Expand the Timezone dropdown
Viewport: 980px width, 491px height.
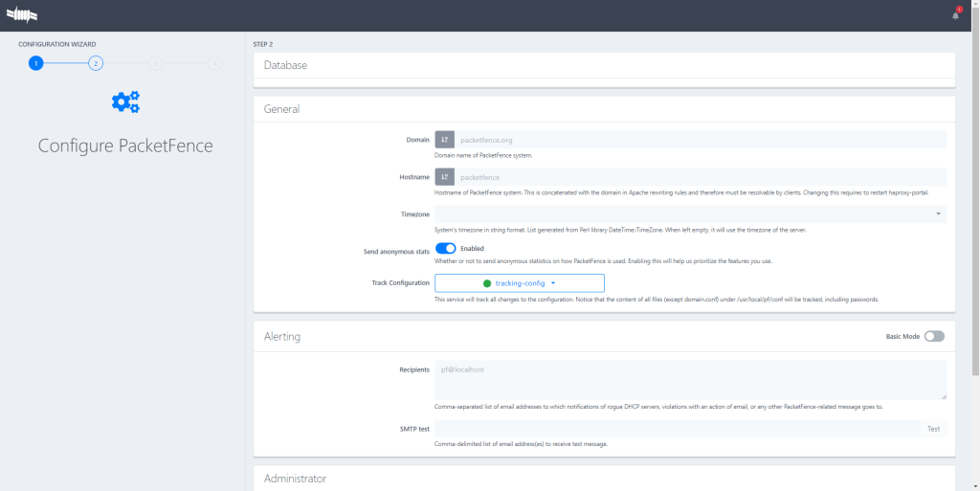click(x=690, y=214)
